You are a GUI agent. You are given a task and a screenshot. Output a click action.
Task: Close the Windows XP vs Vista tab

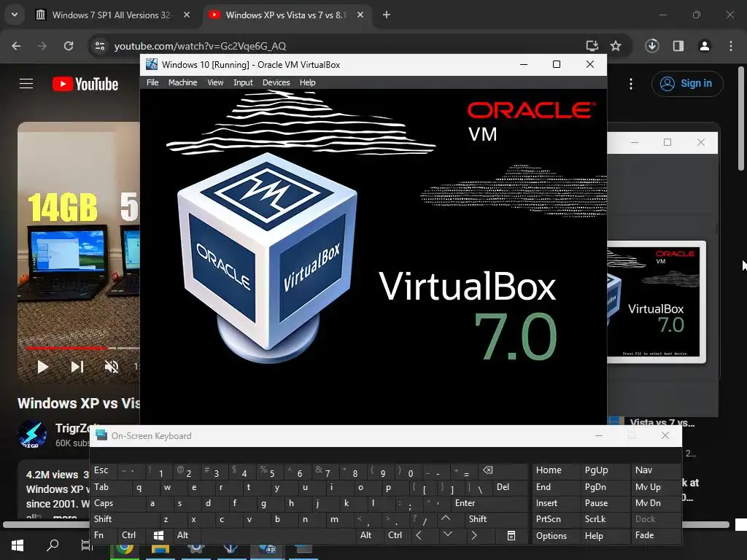tap(360, 15)
